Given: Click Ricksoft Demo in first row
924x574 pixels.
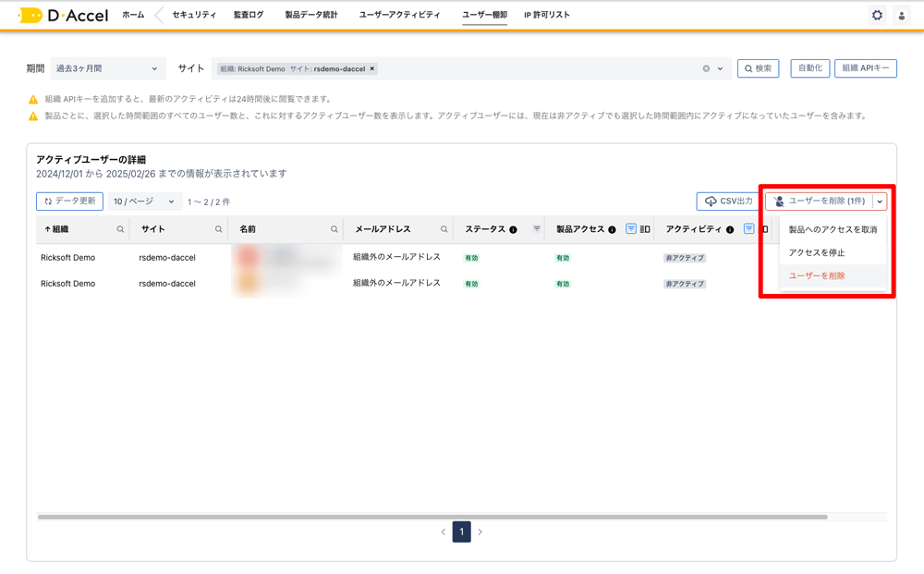Looking at the screenshot, I should click(67, 258).
